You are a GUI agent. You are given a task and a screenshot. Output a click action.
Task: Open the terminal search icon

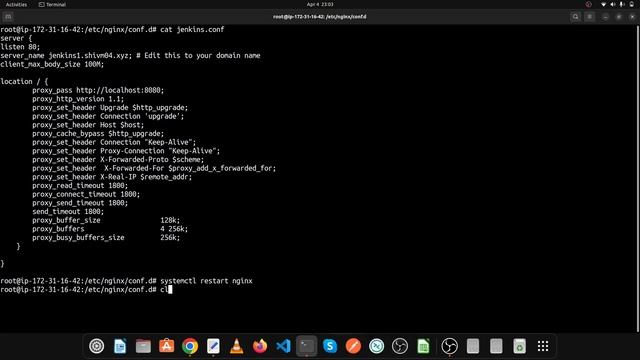point(576,17)
